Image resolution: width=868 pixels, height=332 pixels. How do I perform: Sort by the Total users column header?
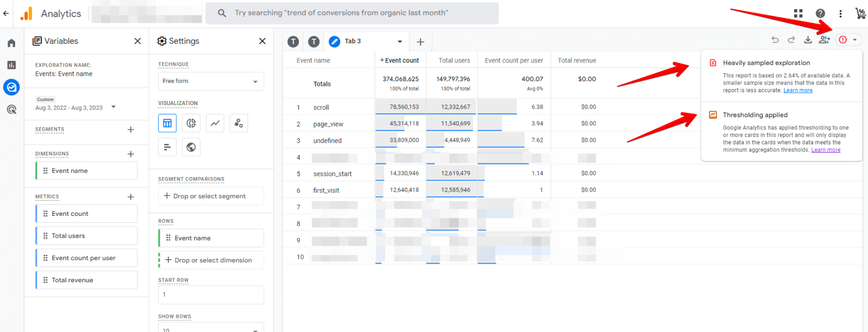454,60
